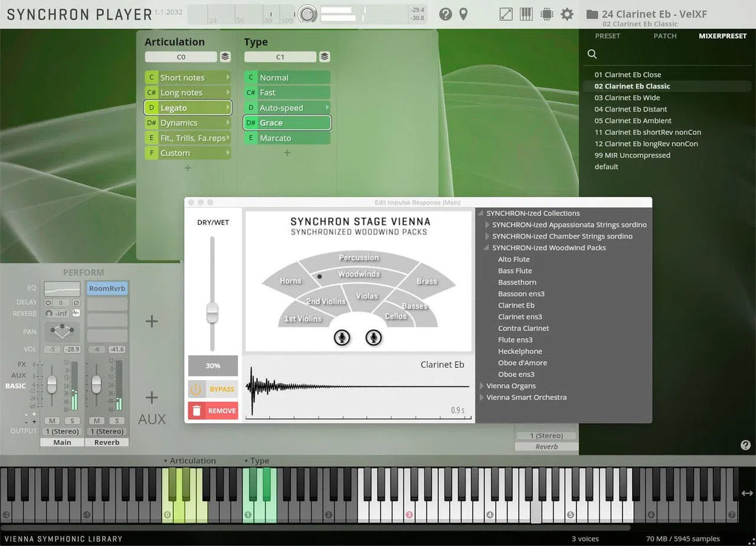Open the location pin icon
Screen dimensions: 756x546
[464, 14]
